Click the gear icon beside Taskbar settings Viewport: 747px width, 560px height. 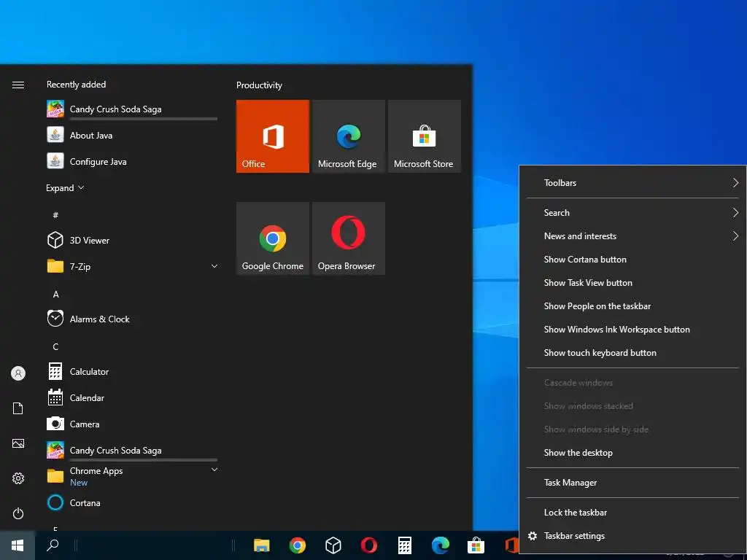[x=533, y=536]
